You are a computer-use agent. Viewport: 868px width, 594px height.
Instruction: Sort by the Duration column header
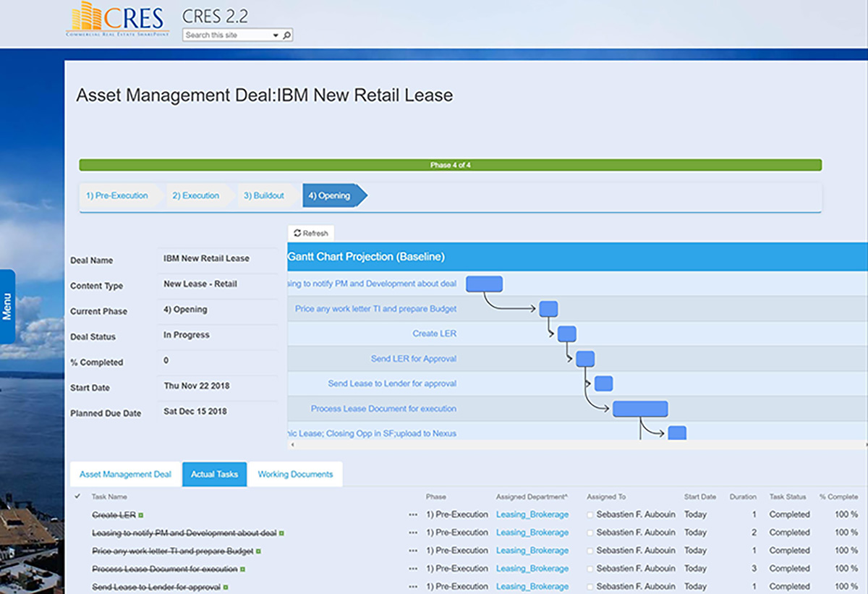coord(743,497)
